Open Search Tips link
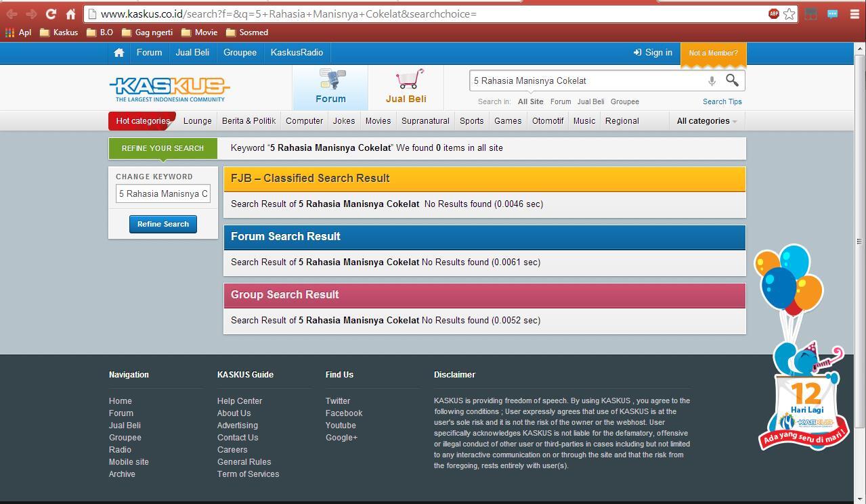This screenshot has height=504, width=866. pos(722,101)
